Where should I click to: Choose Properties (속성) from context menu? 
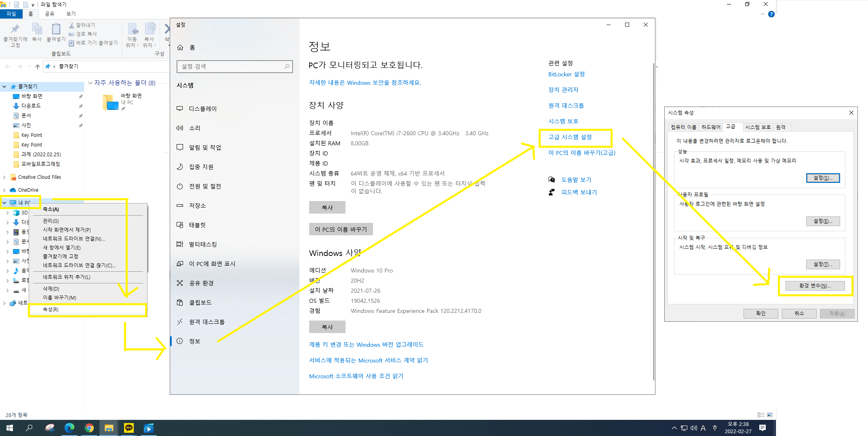coord(88,310)
